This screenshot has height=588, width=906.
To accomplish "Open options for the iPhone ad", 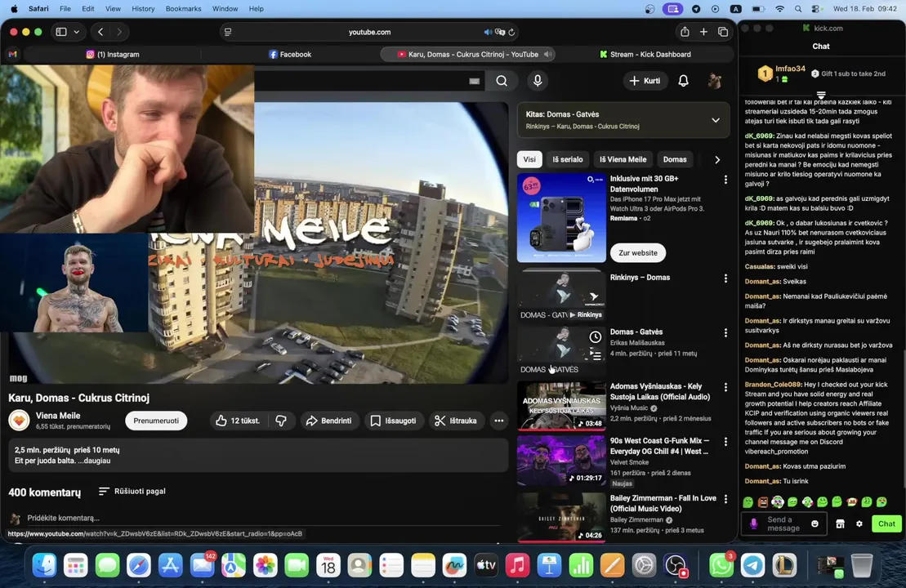I will pos(725,180).
